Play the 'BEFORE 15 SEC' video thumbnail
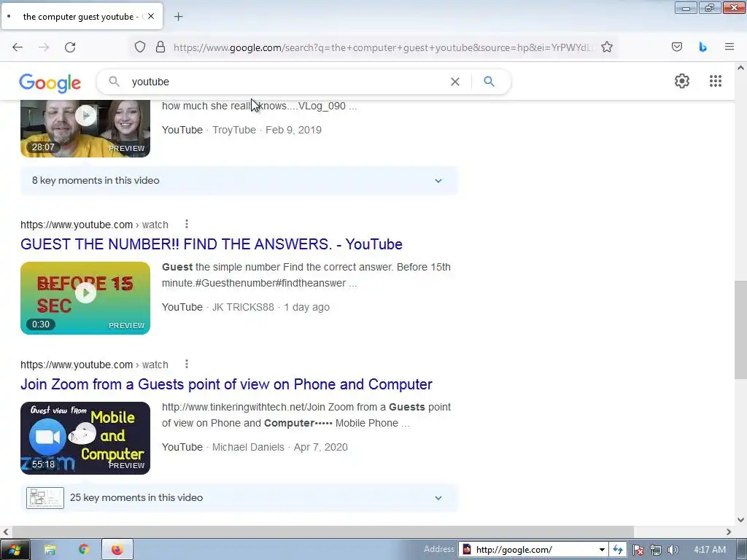The width and height of the screenshot is (747, 560). pyautogui.click(x=85, y=298)
